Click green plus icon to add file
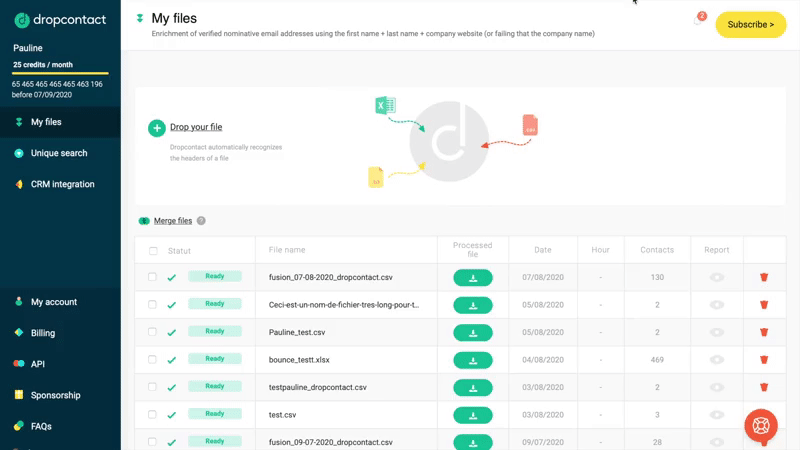Screen dimensions: 800x450 click(157, 128)
